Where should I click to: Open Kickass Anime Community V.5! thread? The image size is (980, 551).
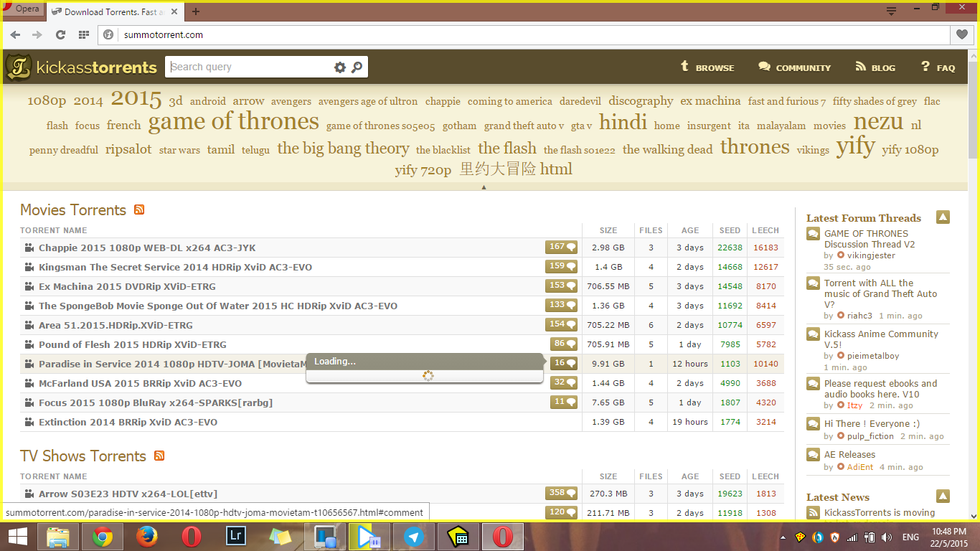pos(881,339)
